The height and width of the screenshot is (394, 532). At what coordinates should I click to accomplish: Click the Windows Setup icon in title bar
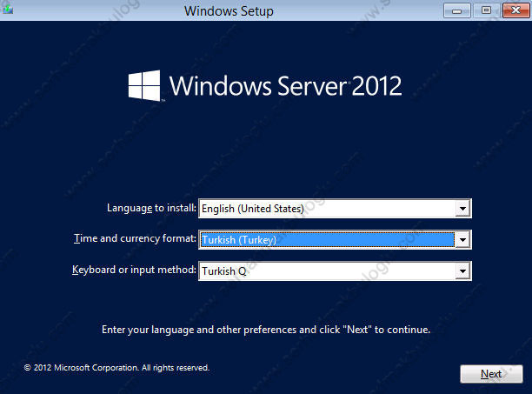7,10
